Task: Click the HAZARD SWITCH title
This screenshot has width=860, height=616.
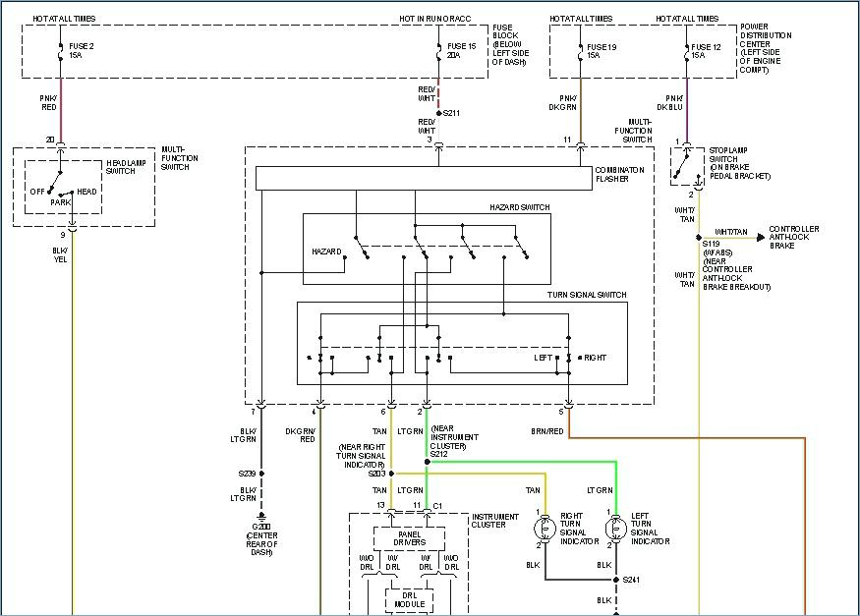Action: click(x=519, y=207)
